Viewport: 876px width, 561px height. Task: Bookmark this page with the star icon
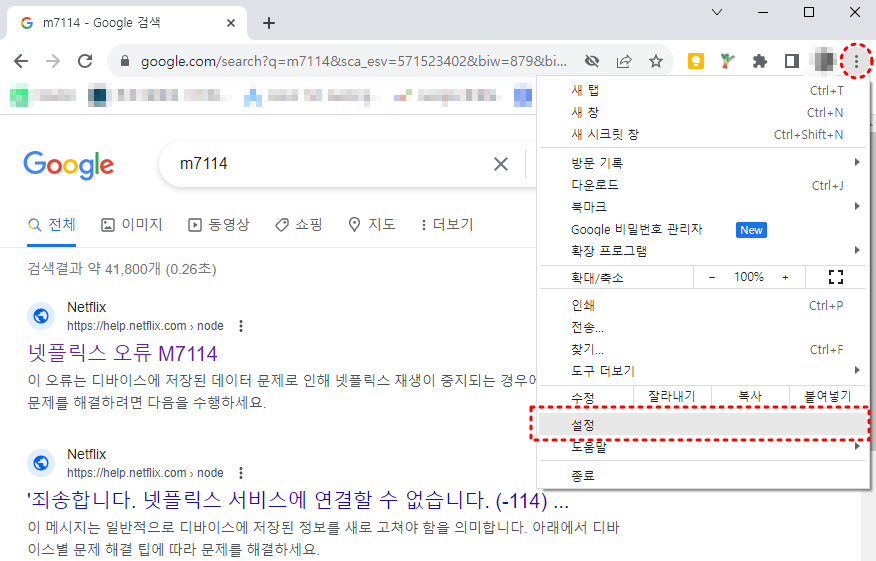pos(656,61)
